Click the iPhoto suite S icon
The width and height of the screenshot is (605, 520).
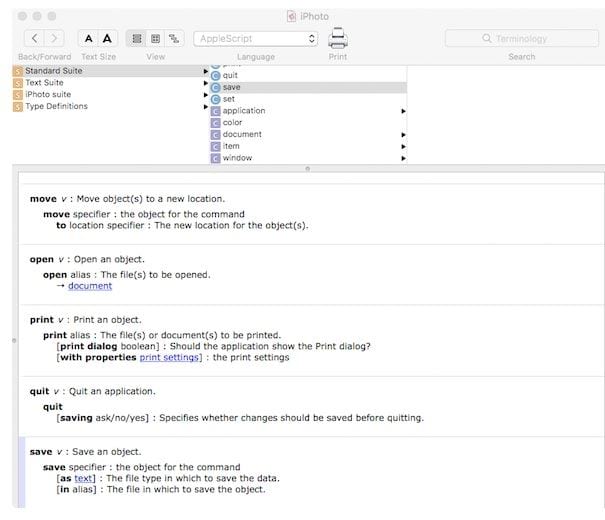pos(18,95)
